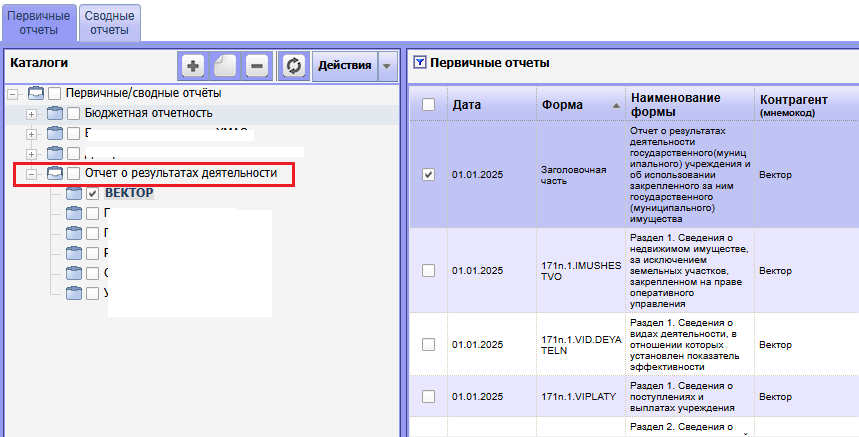
Task: Switch to the Сводные отчеты tab
Action: tap(109, 22)
